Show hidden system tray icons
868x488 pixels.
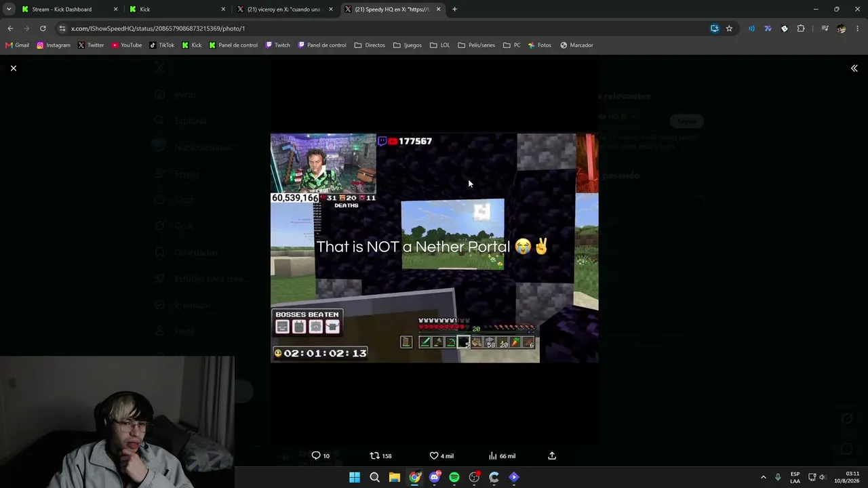tap(763, 477)
